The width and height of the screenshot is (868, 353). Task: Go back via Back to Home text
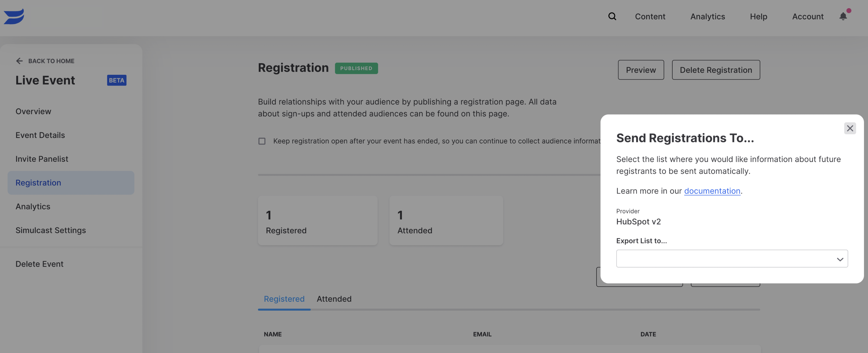(x=51, y=61)
